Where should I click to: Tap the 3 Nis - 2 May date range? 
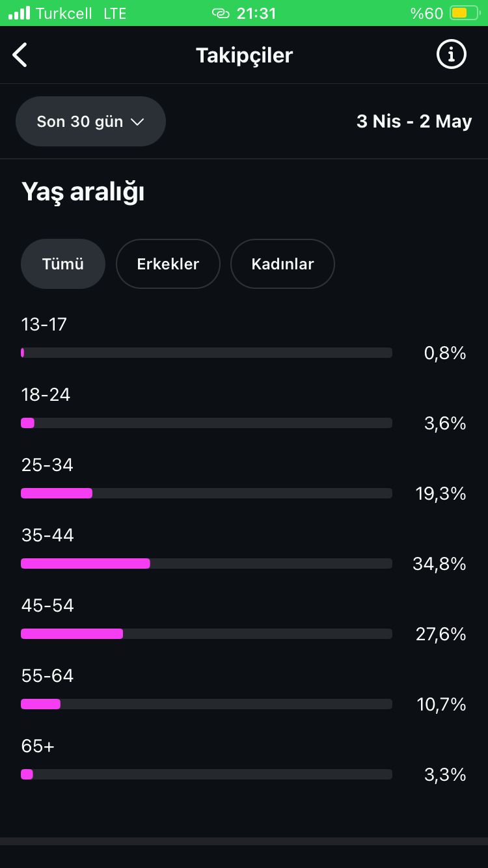[x=414, y=122]
